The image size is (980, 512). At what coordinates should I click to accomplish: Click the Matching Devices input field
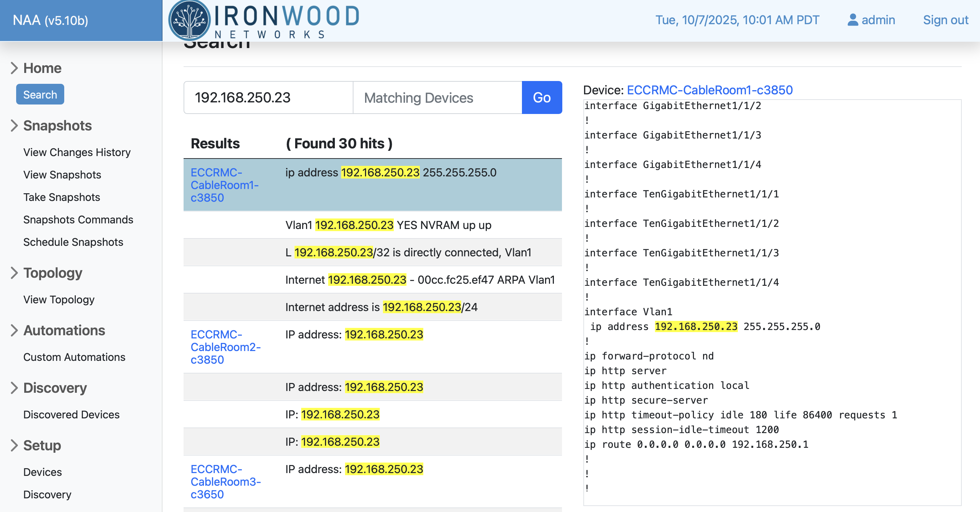437,97
